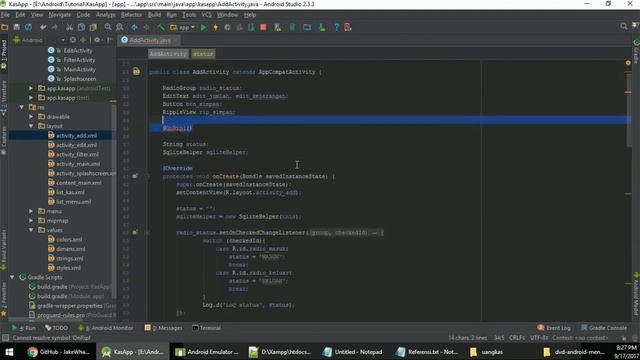Click the Synchronize toolbar icon

(x=28, y=27)
